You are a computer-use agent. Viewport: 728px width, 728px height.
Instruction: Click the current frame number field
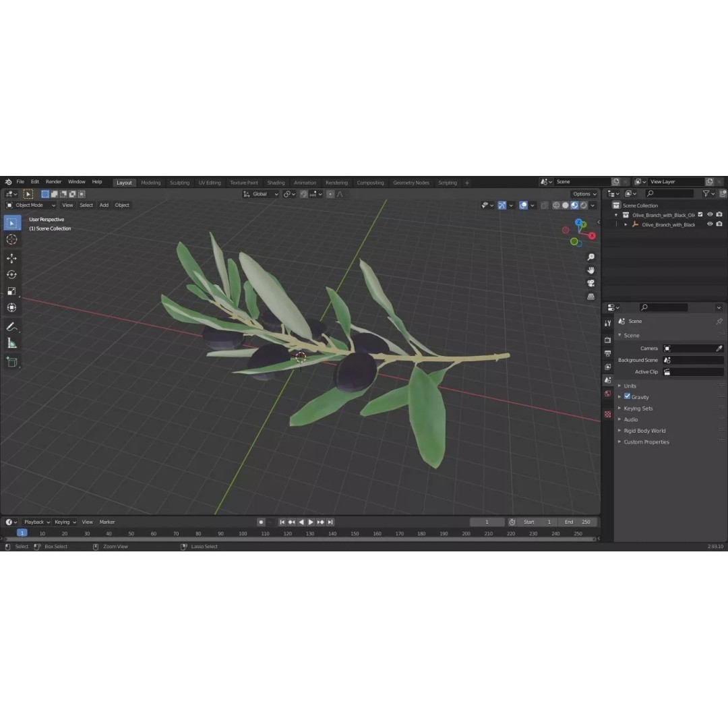pos(487,522)
